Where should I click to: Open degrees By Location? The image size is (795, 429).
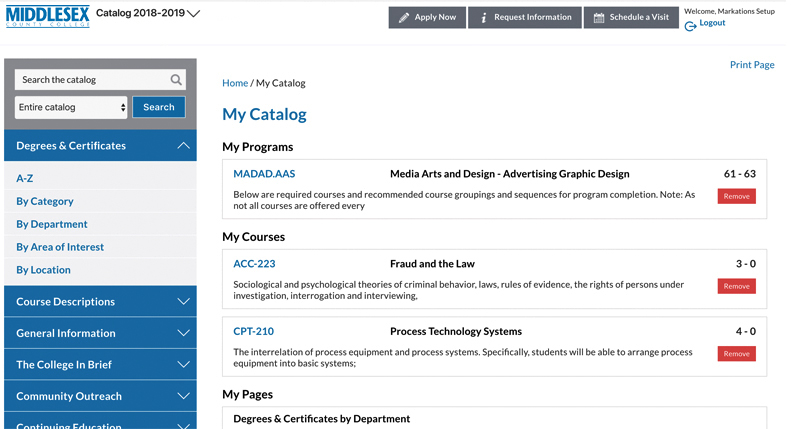click(43, 270)
